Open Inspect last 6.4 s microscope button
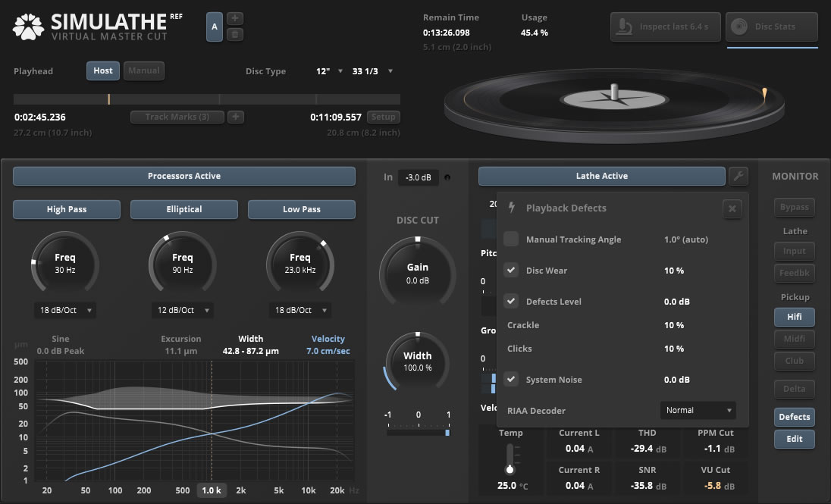 point(664,27)
